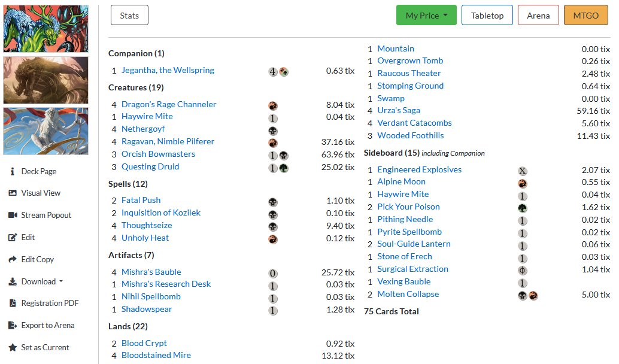Click black mana symbol beside Nethergoyf
Image resolution: width=619 pixels, height=364 pixels.
click(x=273, y=131)
